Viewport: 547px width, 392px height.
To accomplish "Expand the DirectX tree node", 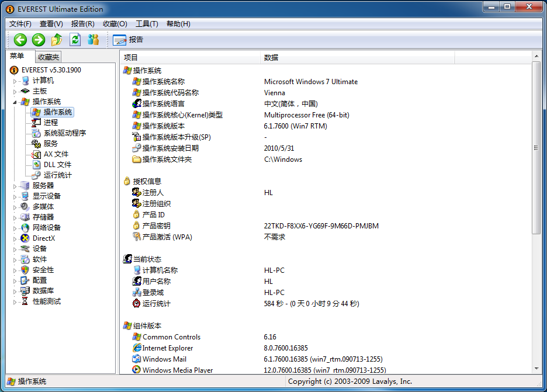I will coord(15,239).
